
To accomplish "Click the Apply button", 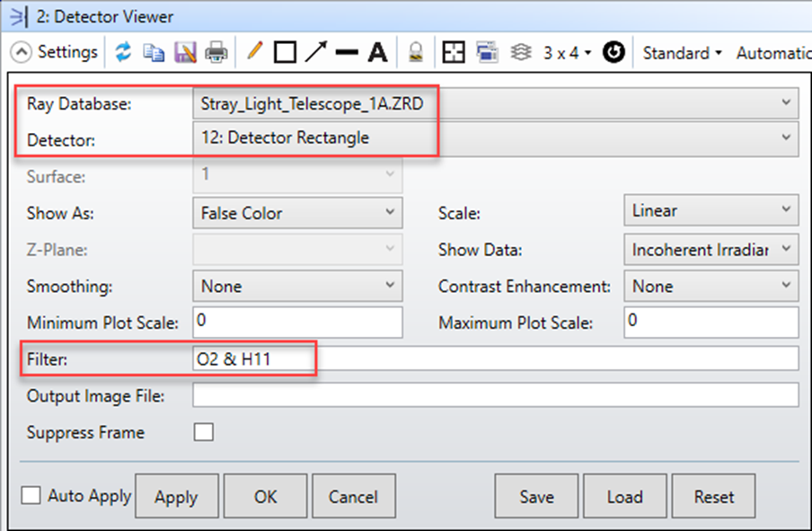I will pyautogui.click(x=176, y=497).
